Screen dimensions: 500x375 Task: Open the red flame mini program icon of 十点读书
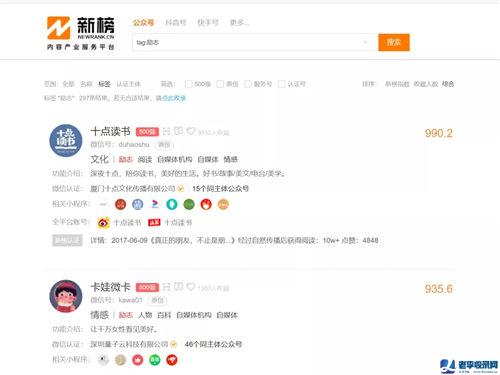[x=206, y=204]
